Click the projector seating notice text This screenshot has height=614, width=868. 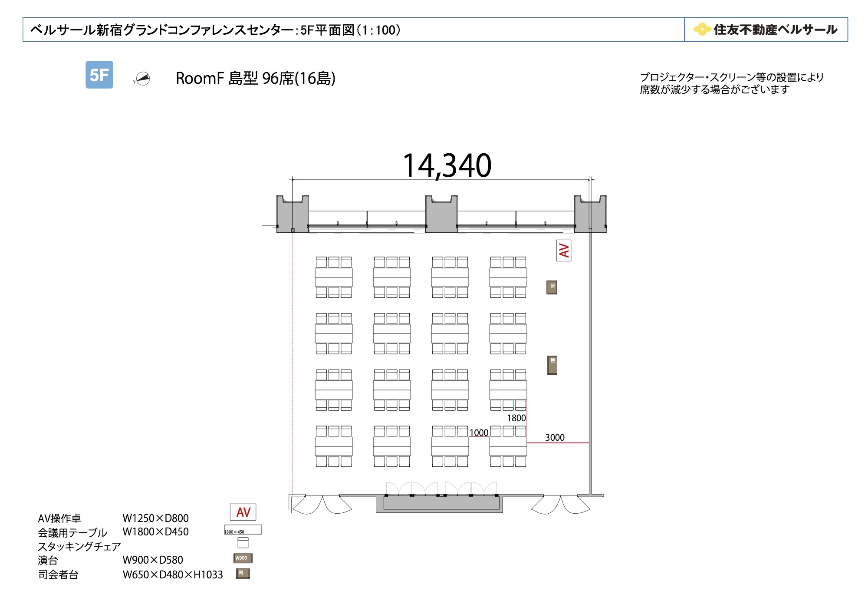pyautogui.click(x=732, y=83)
